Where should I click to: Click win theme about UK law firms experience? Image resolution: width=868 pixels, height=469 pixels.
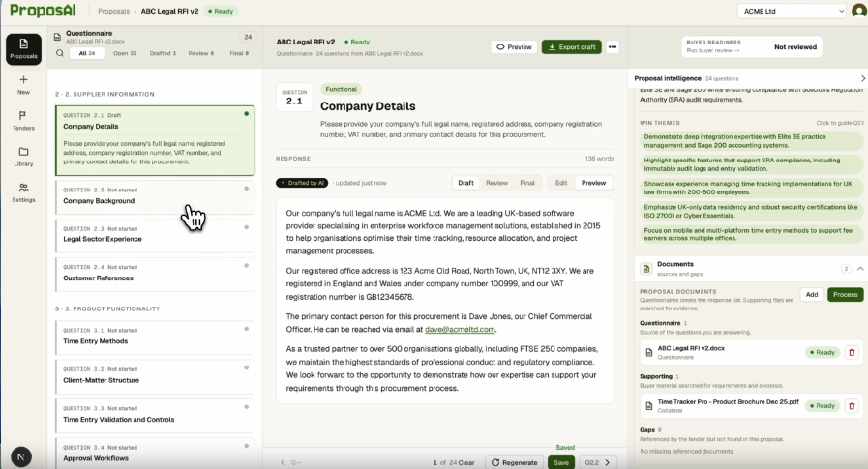coord(751,188)
